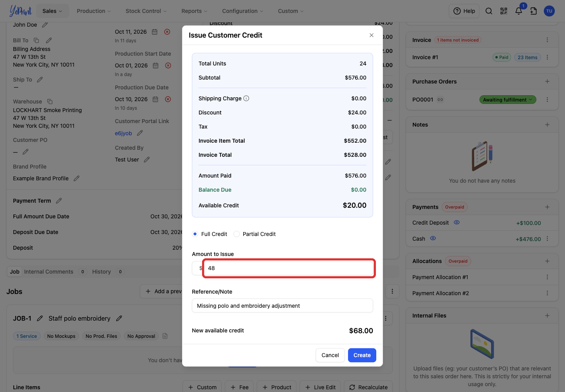Image resolution: width=565 pixels, height=392 pixels.
Task: Expand the Production menu
Action: pyautogui.click(x=94, y=11)
